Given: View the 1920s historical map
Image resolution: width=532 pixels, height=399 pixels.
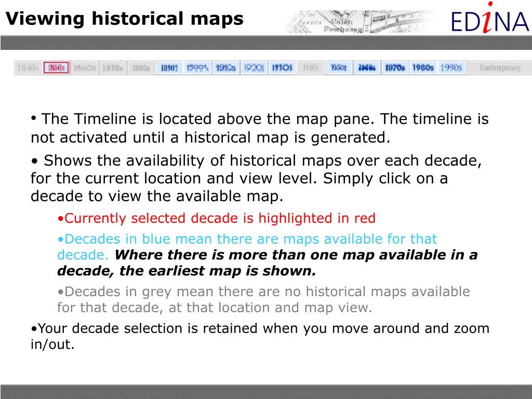Looking at the screenshot, I should click(254, 68).
